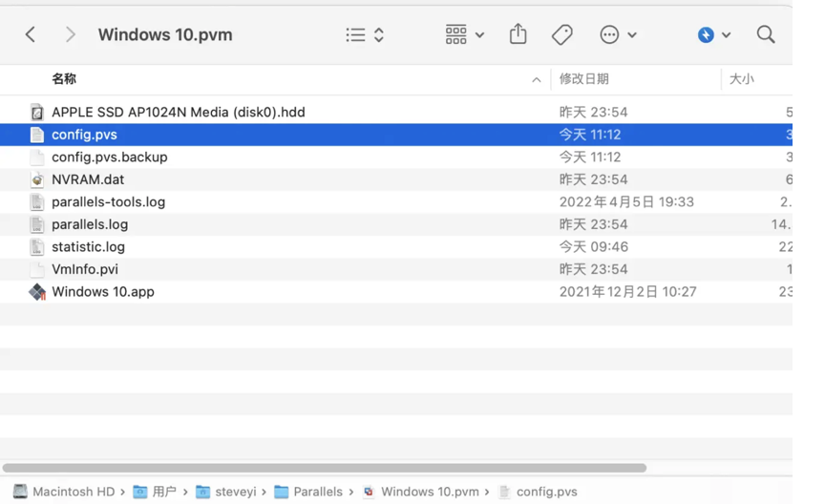This screenshot has height=504, width=825.
Task: Open the group-by grid dropdown
Action: click(465, 35)
